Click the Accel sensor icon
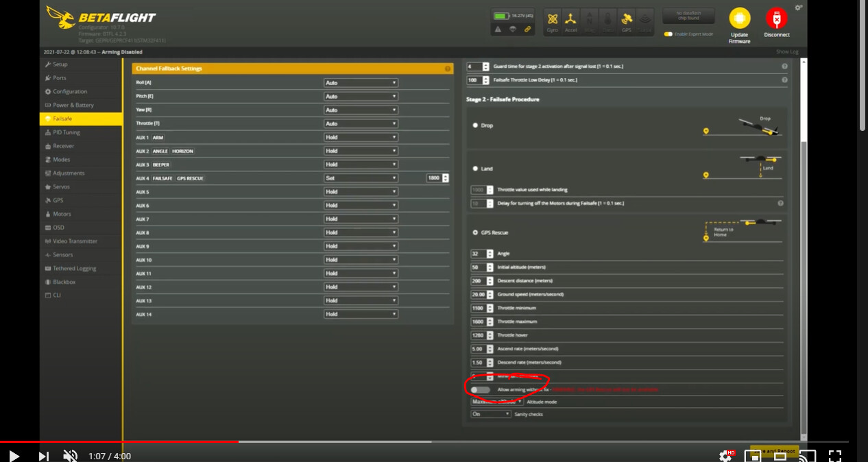This screenshot has width=868, height=462. pyautogui.click(x=570, y=21)
